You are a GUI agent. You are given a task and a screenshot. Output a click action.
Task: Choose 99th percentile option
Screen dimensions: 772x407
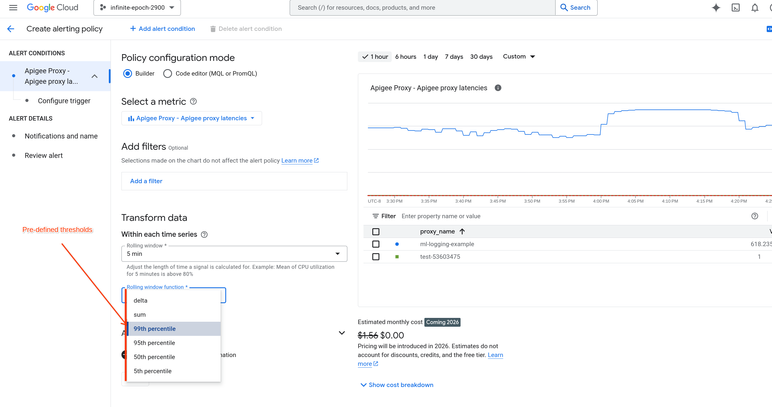(x=174, y=329)
